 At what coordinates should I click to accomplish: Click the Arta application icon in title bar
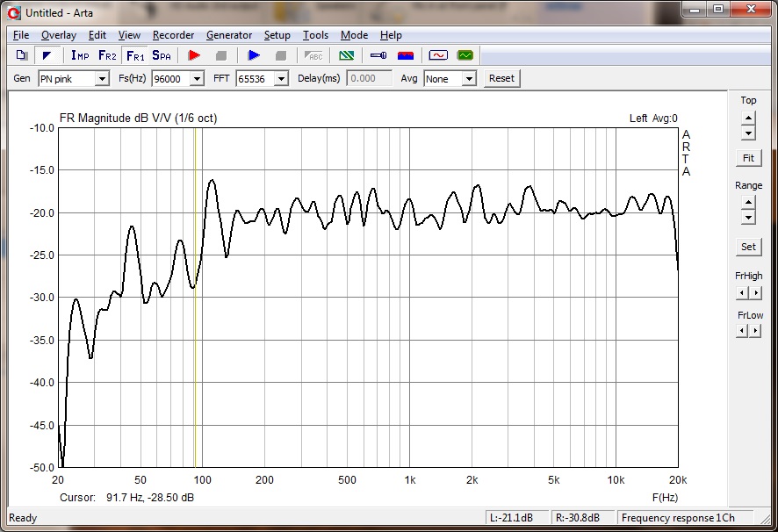14,13
